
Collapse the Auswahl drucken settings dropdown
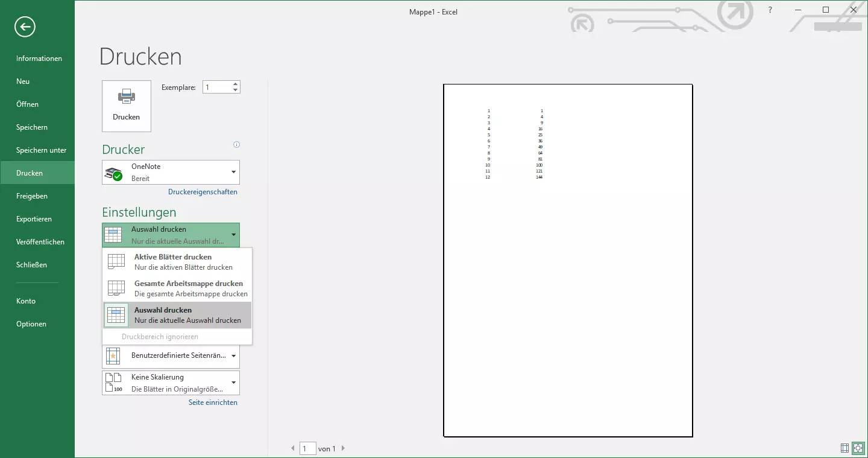(x=233, y=235)
